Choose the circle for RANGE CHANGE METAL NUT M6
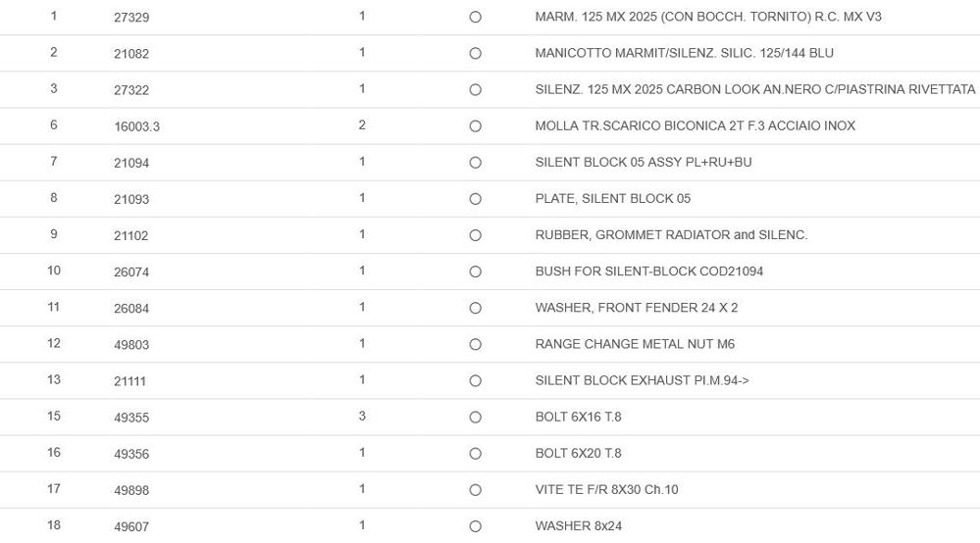The width and height of the screenshot is (980, 543). tap(475, 344)
